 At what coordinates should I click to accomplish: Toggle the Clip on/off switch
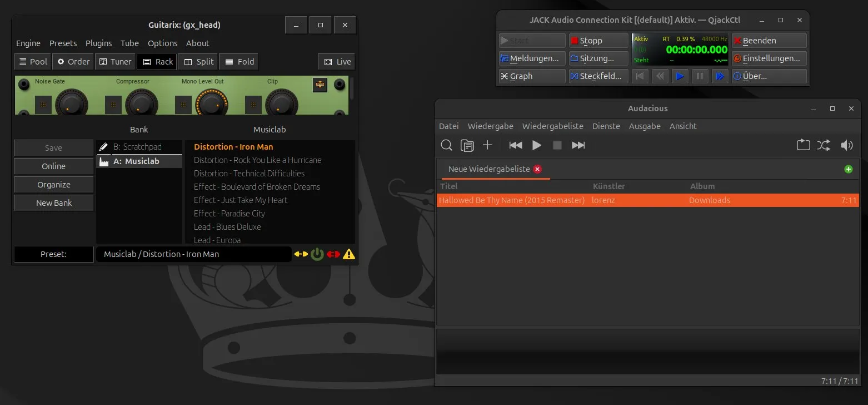pyautogui.click(x=253, y=104)
